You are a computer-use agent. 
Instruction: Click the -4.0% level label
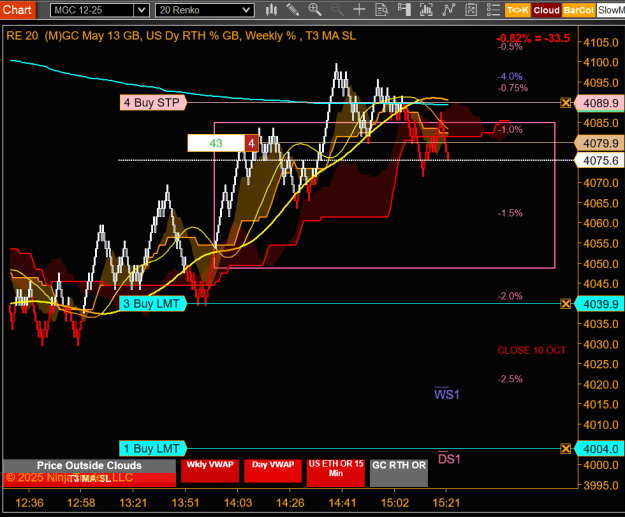pos(510,77)
